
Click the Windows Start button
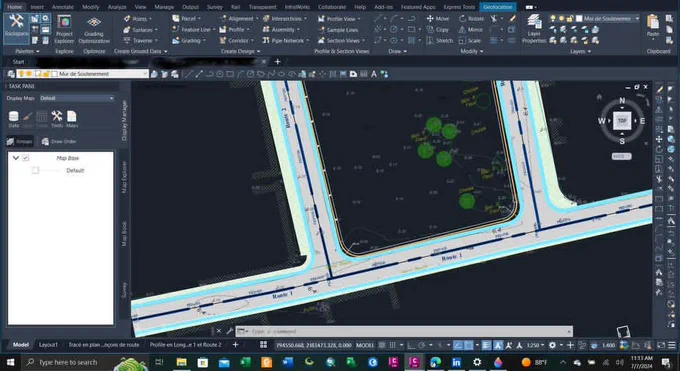10,362
